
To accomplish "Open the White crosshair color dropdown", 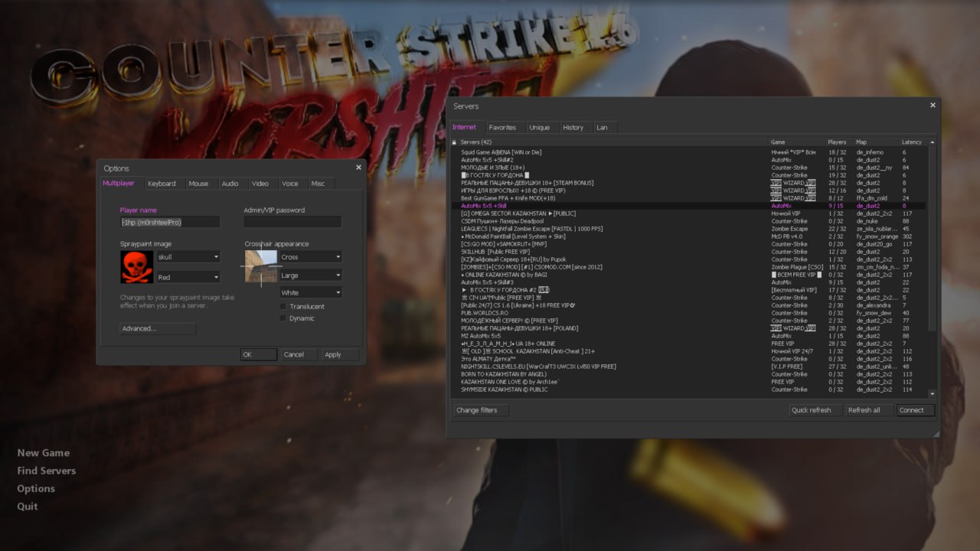I will pyautogui.click(x=310, y=292).
